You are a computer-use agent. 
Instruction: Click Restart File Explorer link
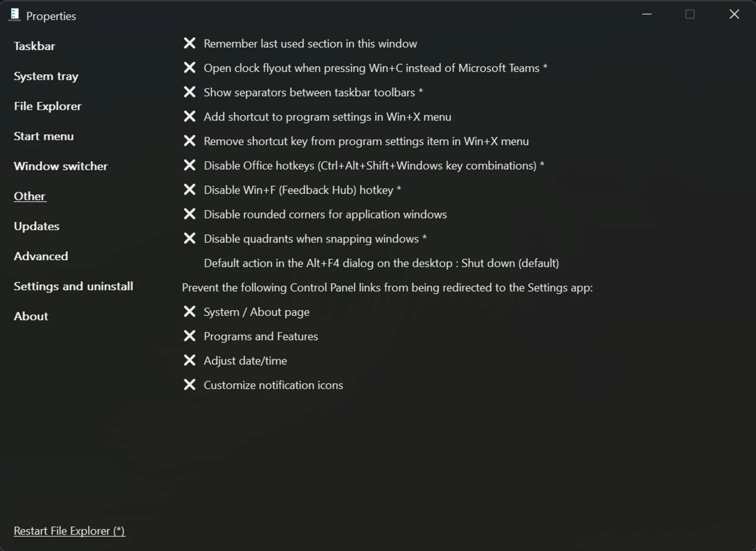pos(69,531)
